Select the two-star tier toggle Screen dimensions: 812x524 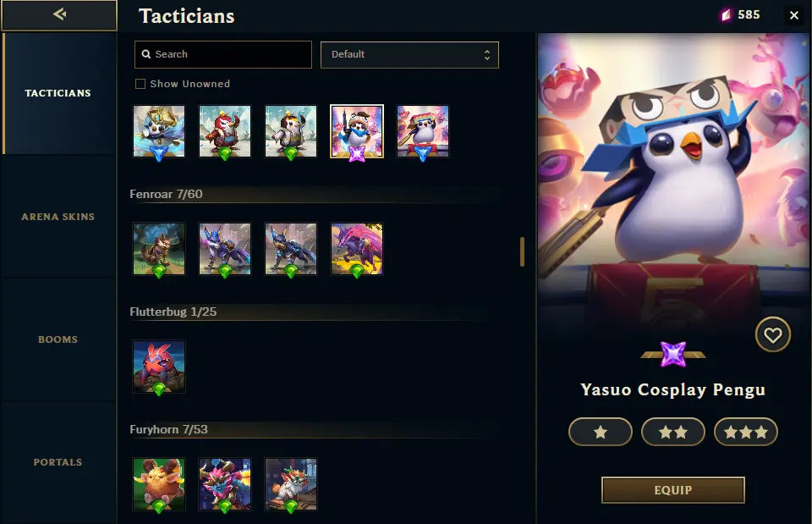click(x=672, y=432)
